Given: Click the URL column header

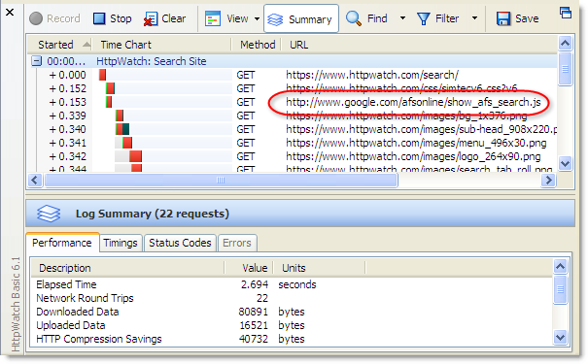Looking at the screenshot, I should pos(418,45).
